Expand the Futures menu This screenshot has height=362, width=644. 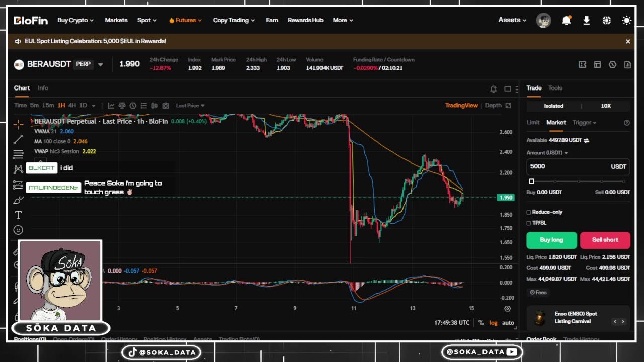pos(185,20)
